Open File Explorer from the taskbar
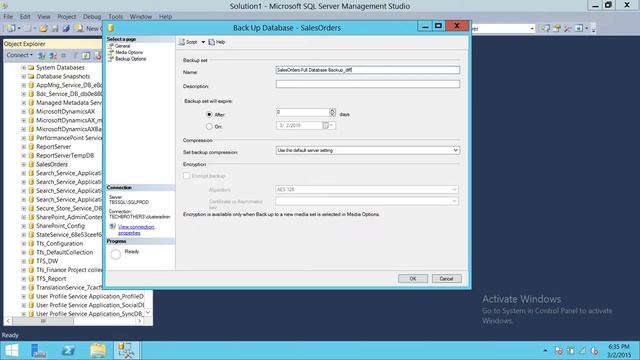640x360 pixels. [x=98, y=350]
